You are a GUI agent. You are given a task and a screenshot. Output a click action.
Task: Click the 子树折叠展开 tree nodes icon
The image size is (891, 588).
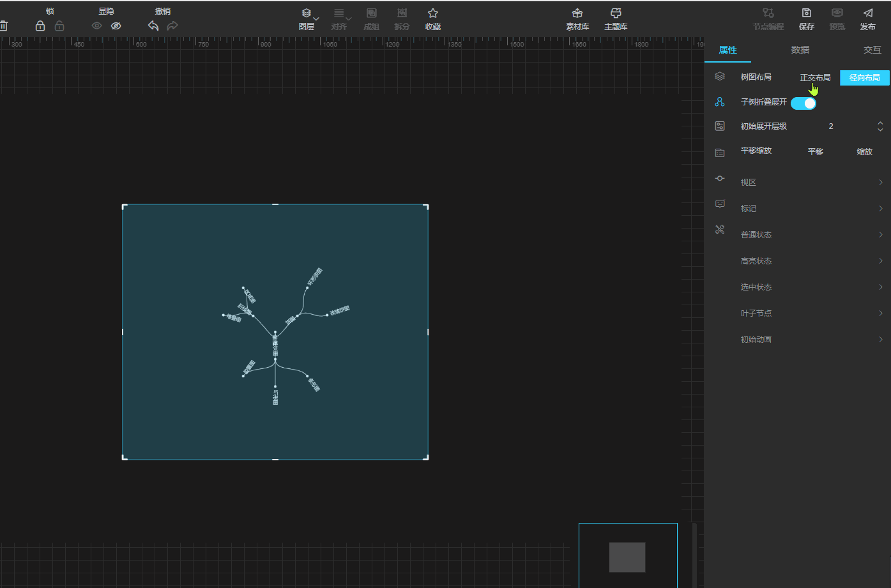(720, 102)
